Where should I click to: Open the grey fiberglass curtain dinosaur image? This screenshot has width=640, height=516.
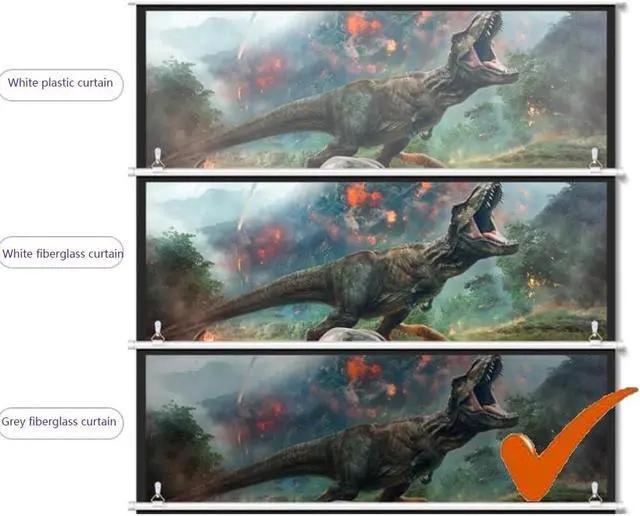point(376,428)
